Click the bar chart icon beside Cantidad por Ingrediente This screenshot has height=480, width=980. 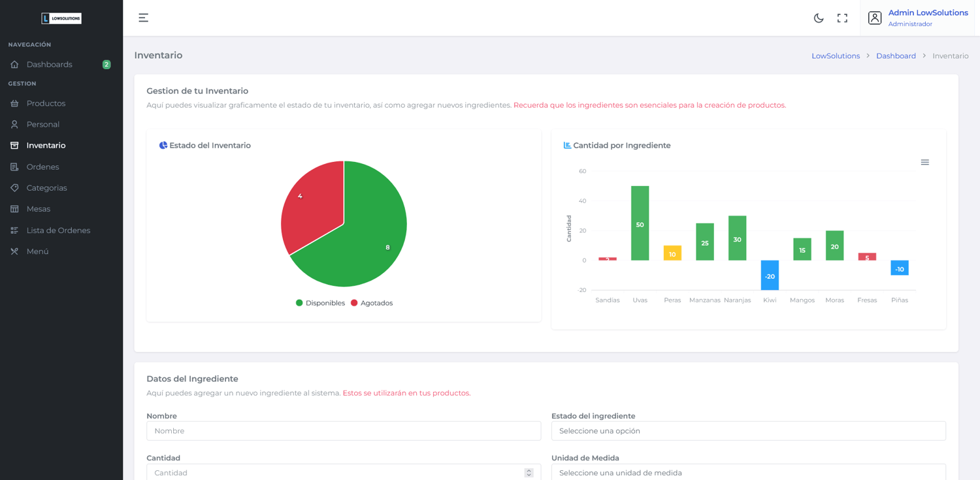tap(567, 145)
